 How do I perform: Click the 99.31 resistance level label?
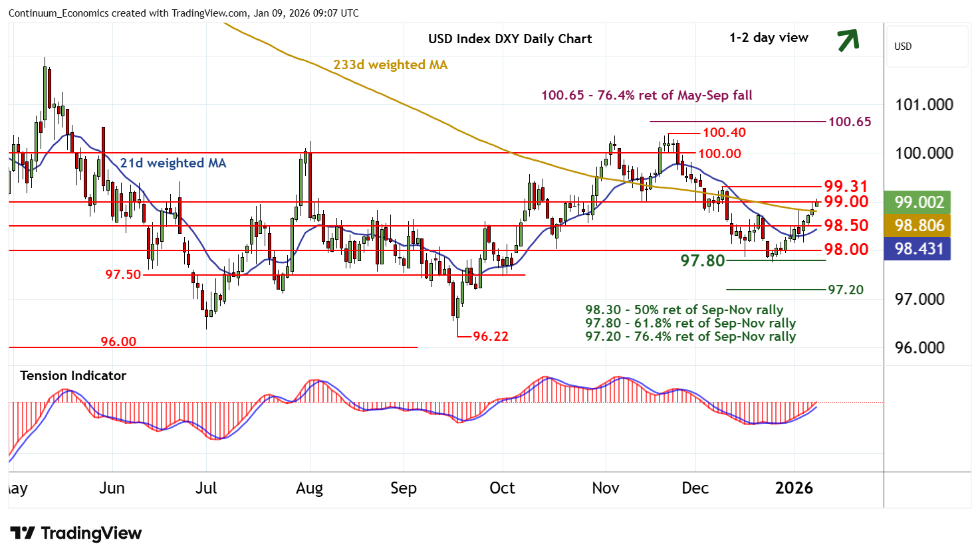(x=846, y=186)
